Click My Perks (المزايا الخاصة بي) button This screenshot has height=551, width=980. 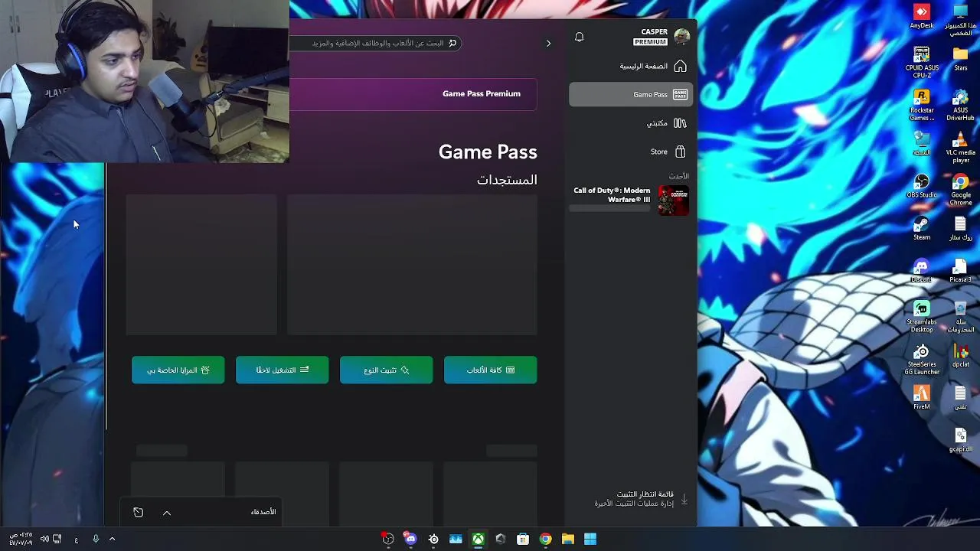178,370
